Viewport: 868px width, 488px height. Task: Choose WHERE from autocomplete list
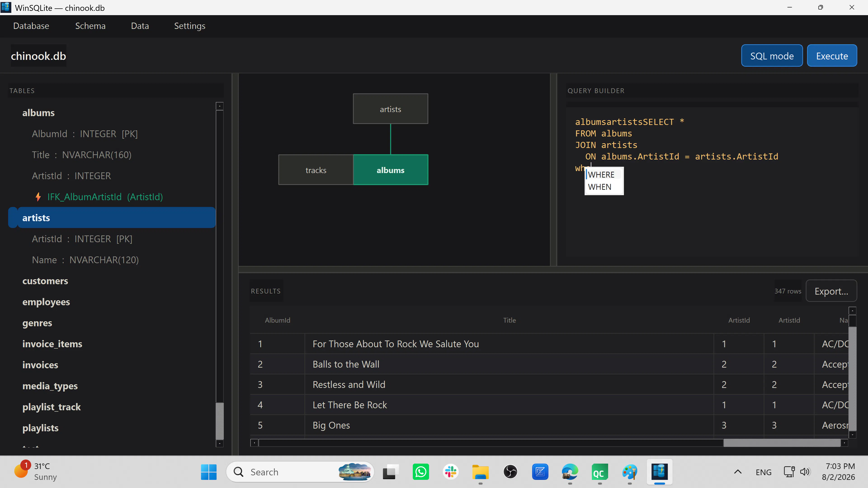[604, 174]
